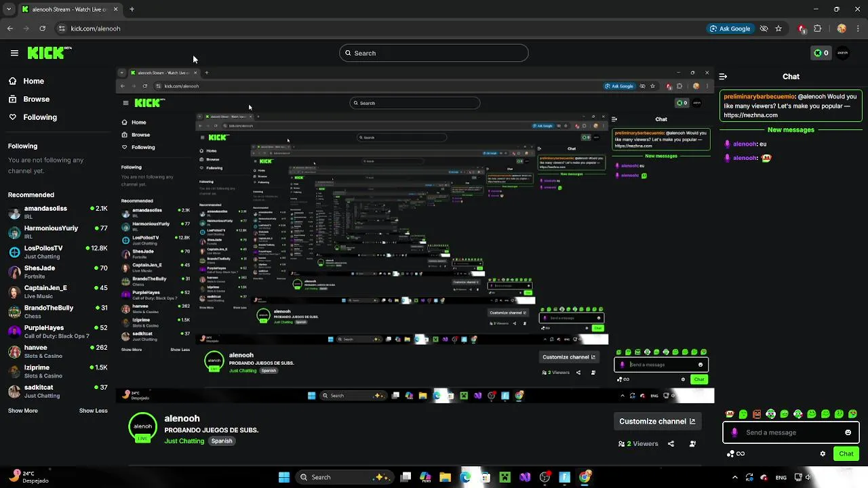Jump to New messages in chat
Screen dimensions: 868x488
(791, 129)
